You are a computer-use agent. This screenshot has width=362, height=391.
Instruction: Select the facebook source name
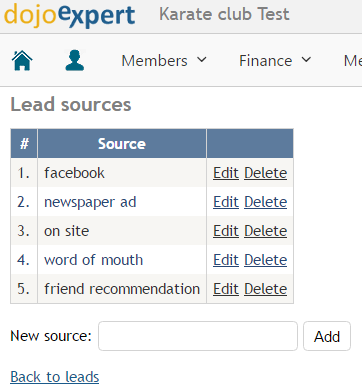(74, 173)
